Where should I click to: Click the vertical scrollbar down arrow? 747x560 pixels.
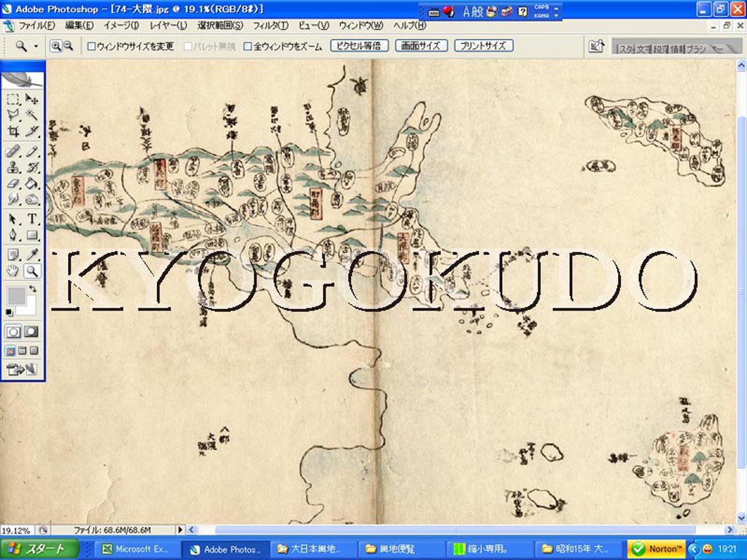coord(741,518)
